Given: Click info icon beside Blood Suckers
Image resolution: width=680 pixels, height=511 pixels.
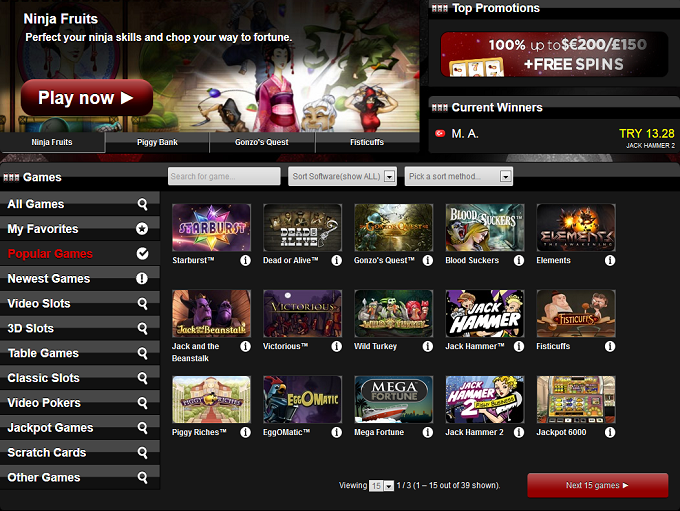Looking at the screenshot, I should (519, 260).
